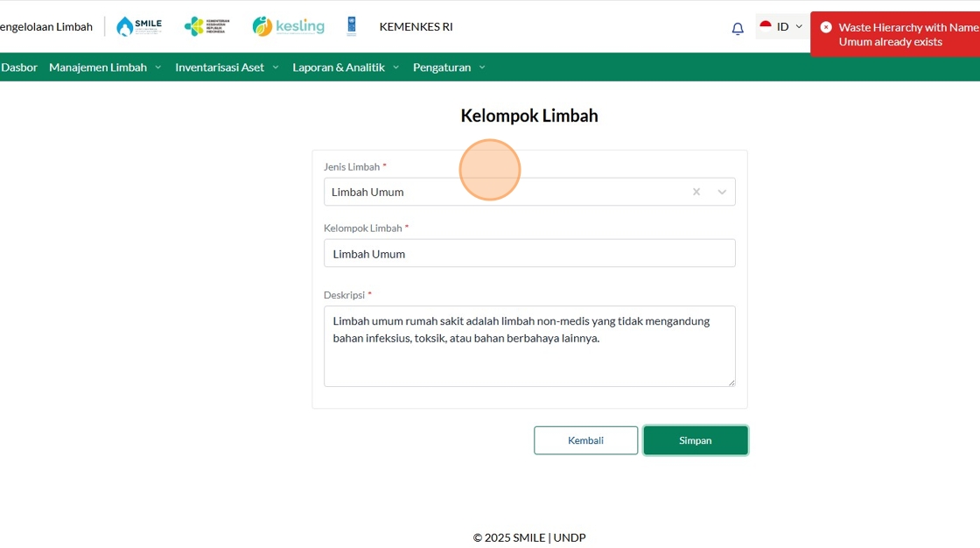Viewport: 980px width, 548px height.
Task: Click the Deskripsi textarea resize handle
Action: tap(731, 383)
